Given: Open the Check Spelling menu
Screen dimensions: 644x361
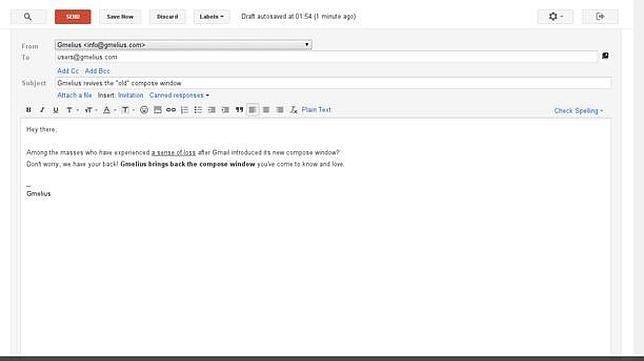Looking at the screenshot, I should pos(578,111).
